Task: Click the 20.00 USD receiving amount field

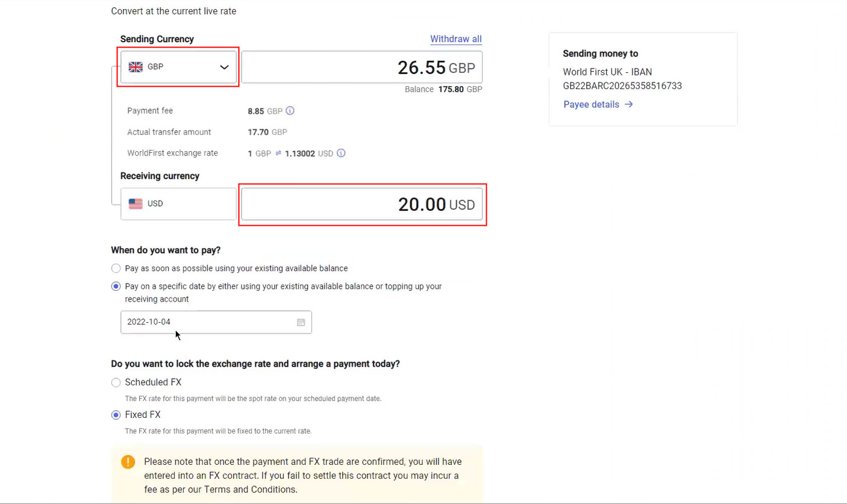Action: click(361, 204)
